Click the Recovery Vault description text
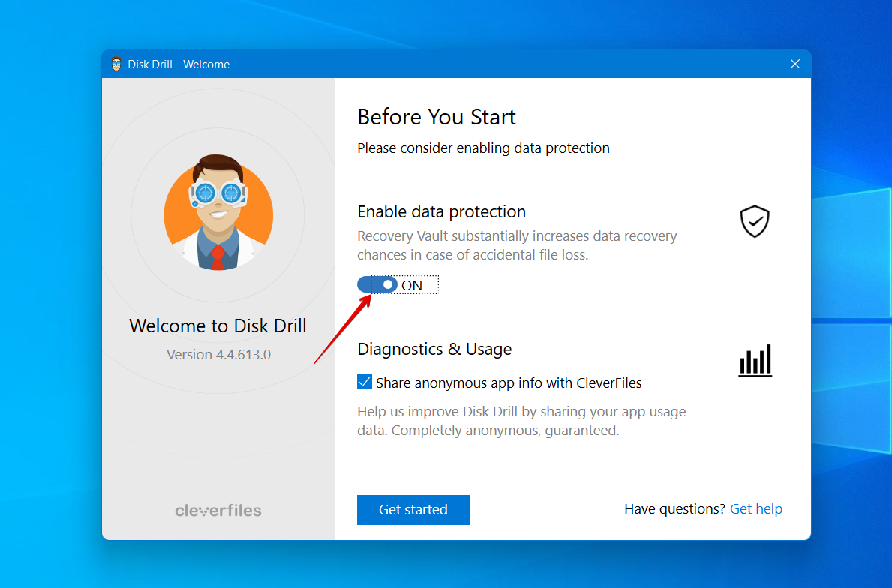Screen dimensions: 892x588 click(x=517, y=245)
